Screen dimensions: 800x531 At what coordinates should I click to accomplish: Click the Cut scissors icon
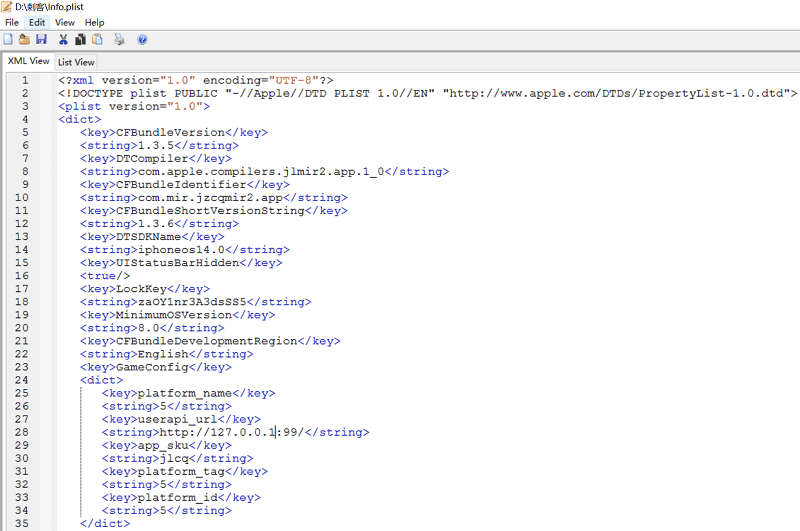(x=64, y=40)
